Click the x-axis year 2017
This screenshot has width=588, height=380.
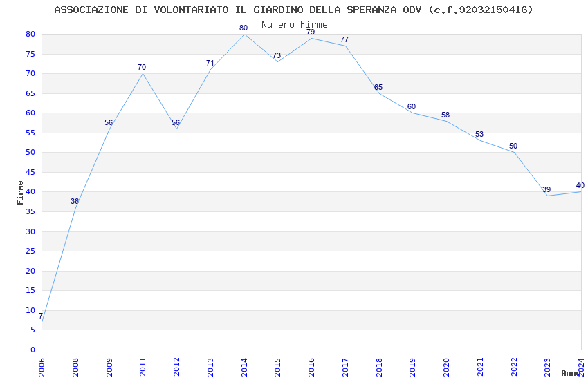click(345, 368)
